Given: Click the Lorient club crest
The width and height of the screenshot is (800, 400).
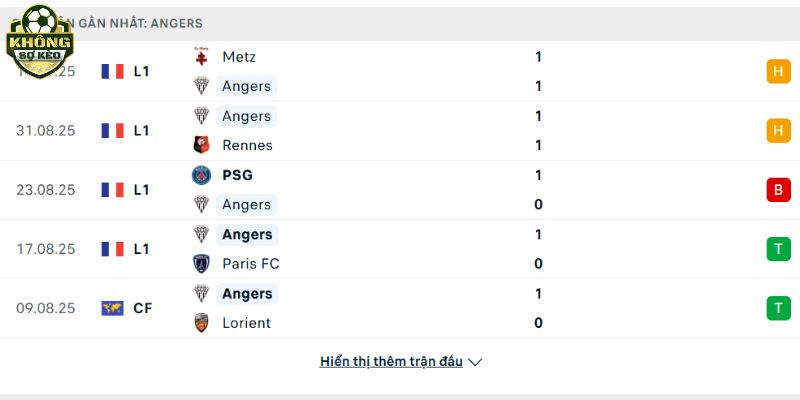Looking at the screenshot, I should coord(201,323).
